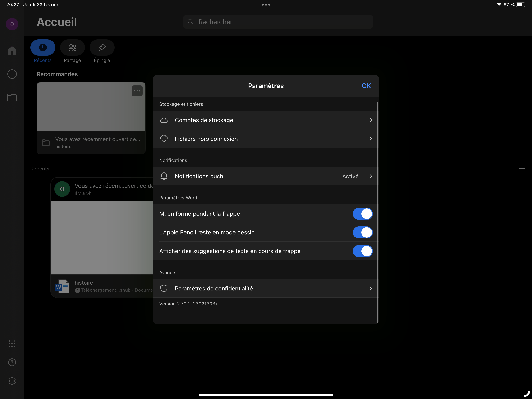Image resolution: width=532 pixels, height=399 pixels.
Task: Open the folder icon in sidebar
Action: tap(12, 97)
